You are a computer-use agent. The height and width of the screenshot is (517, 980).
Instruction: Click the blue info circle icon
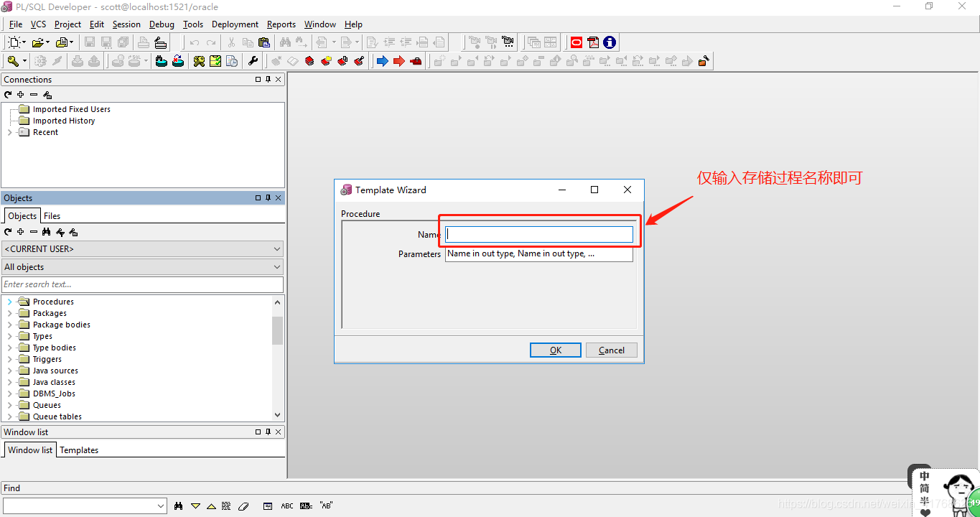(x=610, y=42)
